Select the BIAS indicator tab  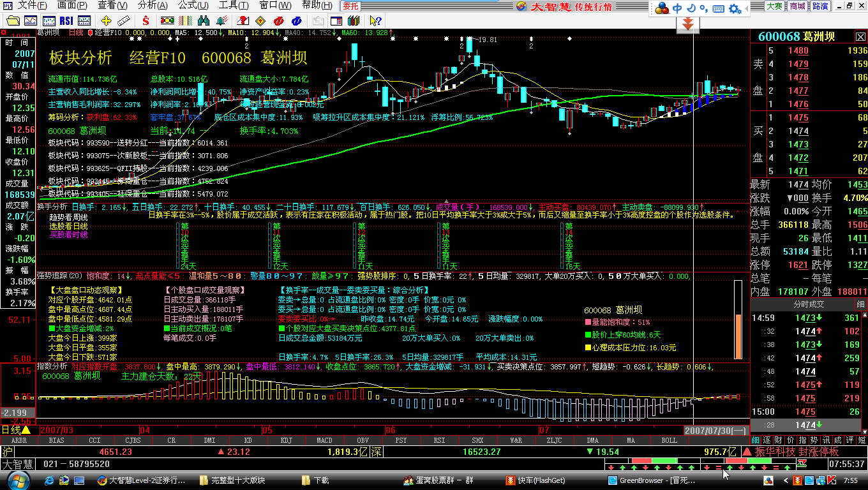pos(56,440)
